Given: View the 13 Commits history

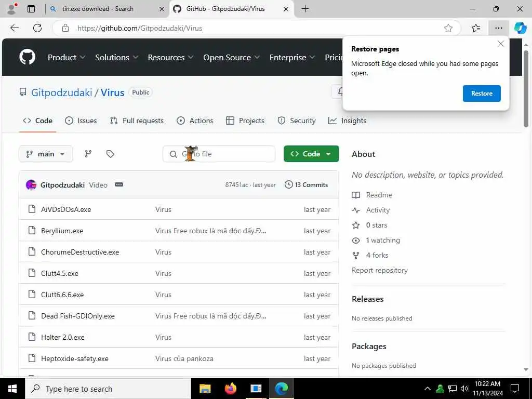Looking at the screenshot, I should click(x=307, y=184).
